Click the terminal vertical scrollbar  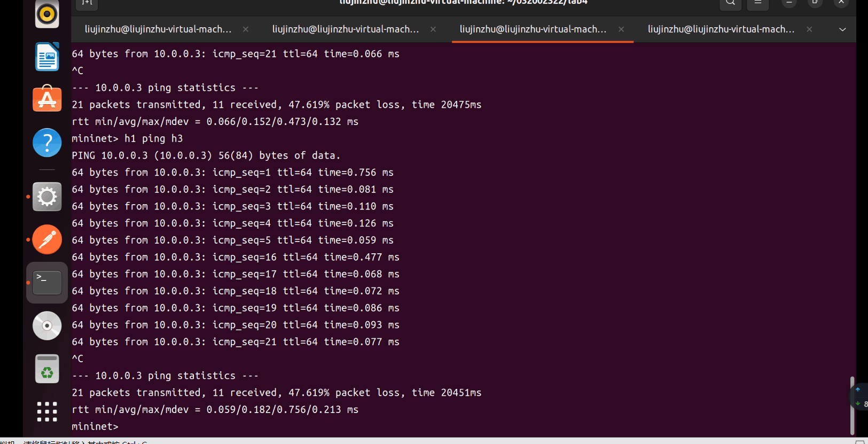pyautogui.click(x=852, y=406)
